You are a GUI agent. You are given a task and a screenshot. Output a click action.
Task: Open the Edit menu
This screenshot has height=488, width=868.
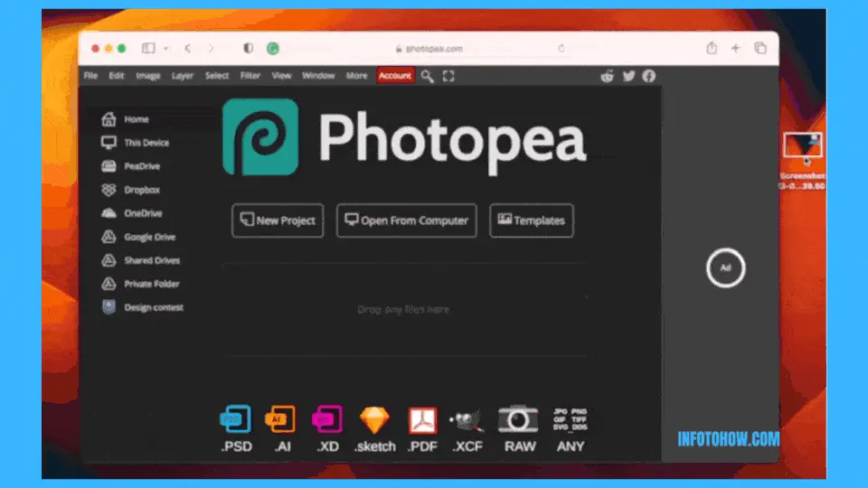[x=117, y=76]
